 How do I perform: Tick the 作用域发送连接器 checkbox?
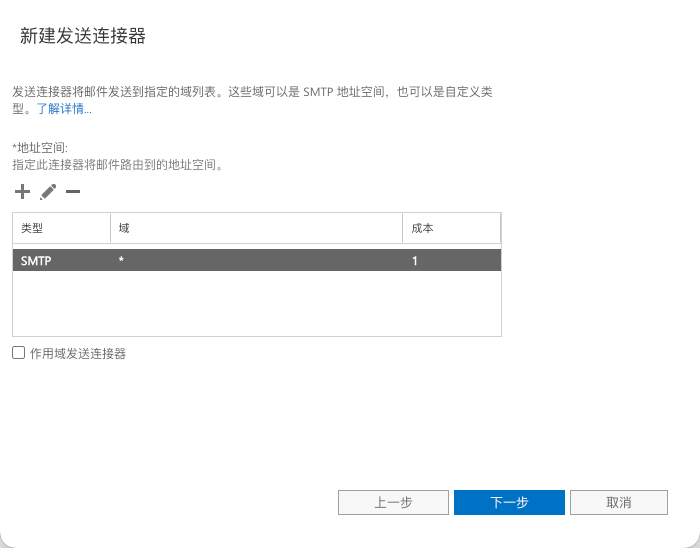point(18,352)
